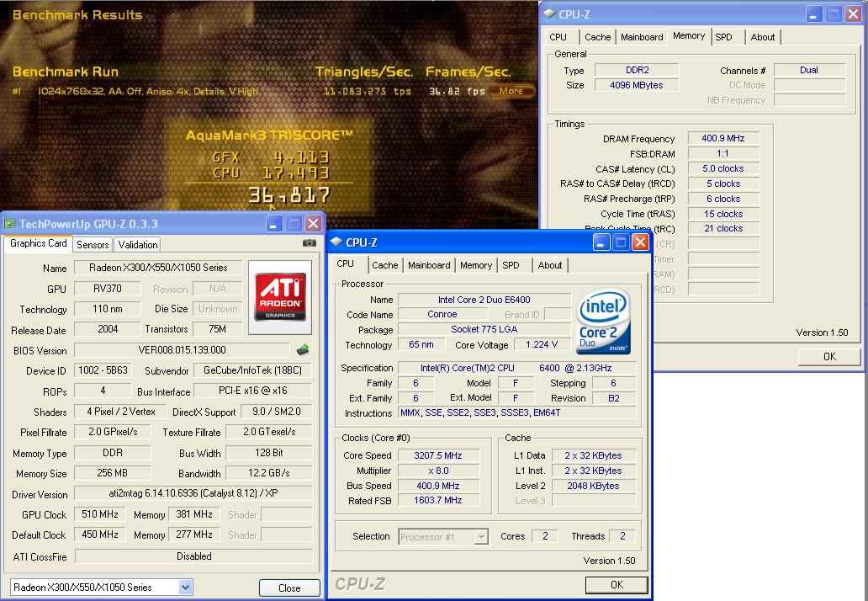Viewport: 868px width, 601px height.
Task: Minimize the GPU-Z window
Action: (273, 224)
